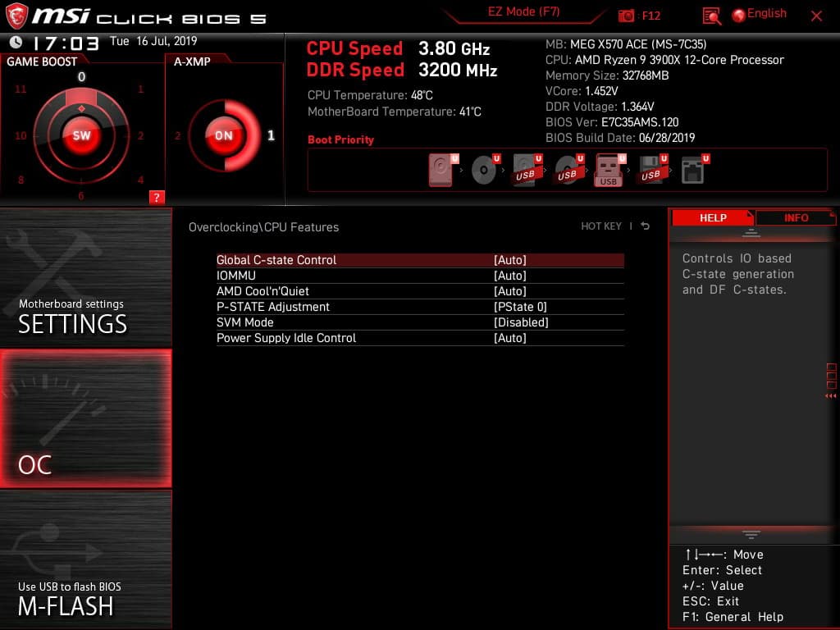Open the OC overclocking section
This screenshot has height=630, width=840.
point(85,418)
